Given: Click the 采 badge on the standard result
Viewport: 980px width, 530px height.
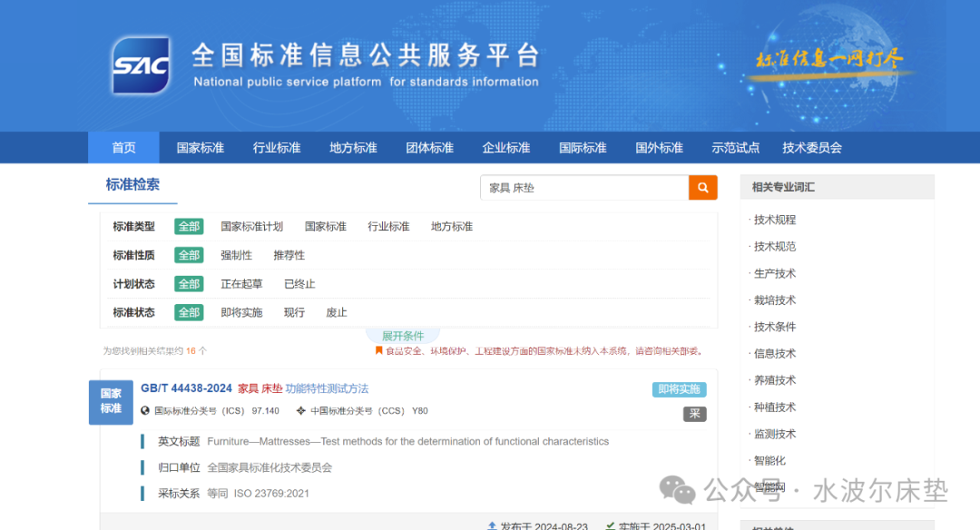Looking at the screenshot, I should tap(695, 414).
